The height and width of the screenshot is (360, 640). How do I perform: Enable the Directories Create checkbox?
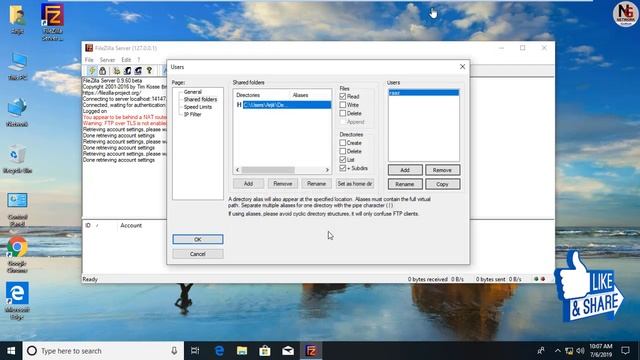342,143
